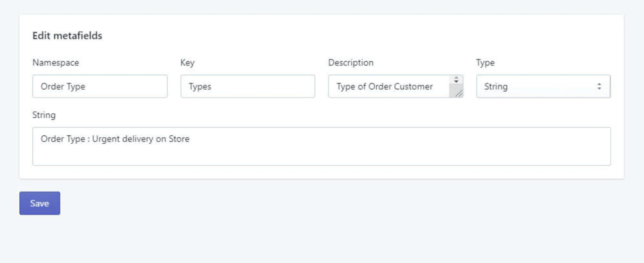The width and height of the screenshot is (644, 263).
Task: Click the Description field scroll arrows
Action: pyautogui.click(x=456, y=80)
